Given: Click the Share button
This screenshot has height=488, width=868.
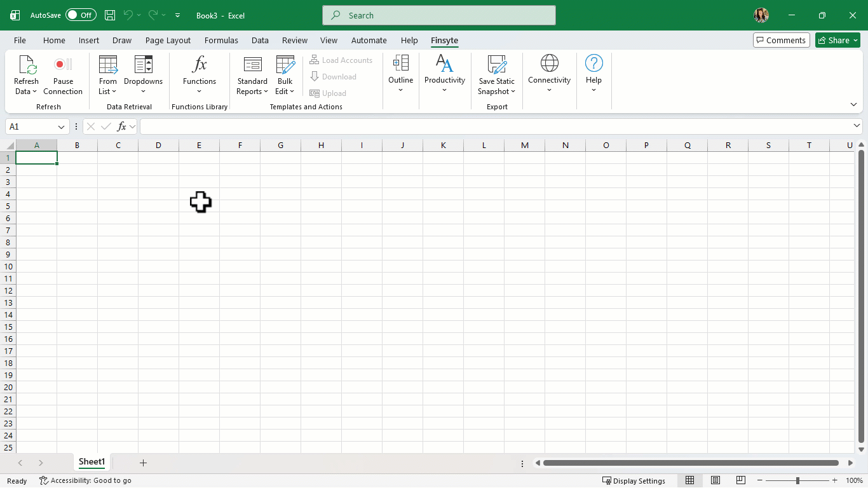Looking at the screenshot, I should tap(837, 40).
